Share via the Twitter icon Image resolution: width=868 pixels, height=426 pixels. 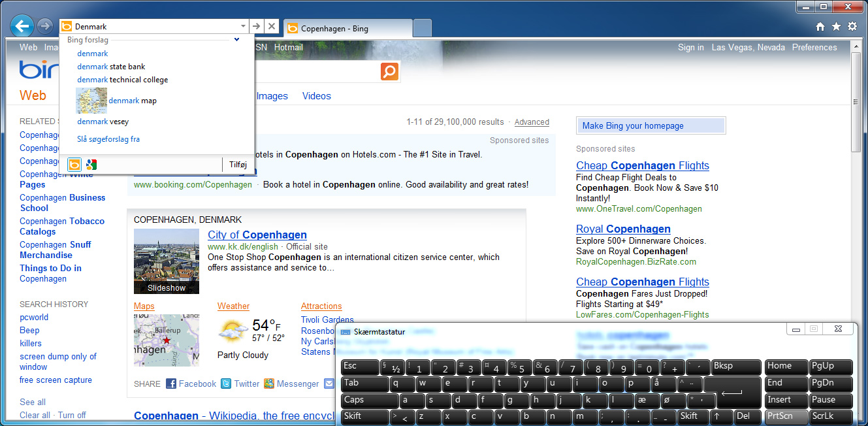pos(226,384)
